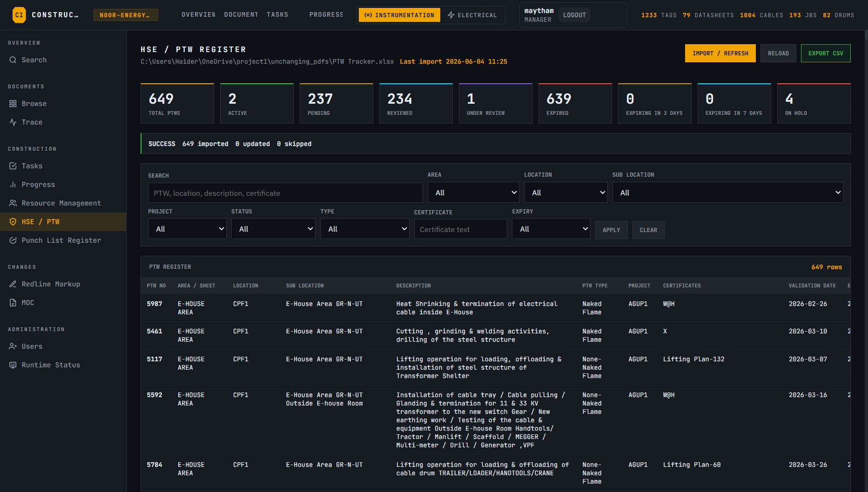Open the Location filter dropdown
The image size is (868, 492).
coord(565,193)
